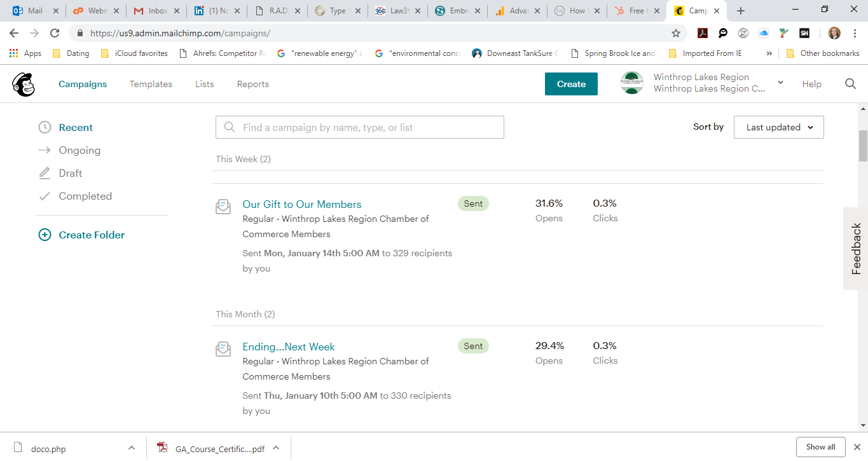Switch to the Mail tab
868x461 pixels.
(x=35, y=11)
